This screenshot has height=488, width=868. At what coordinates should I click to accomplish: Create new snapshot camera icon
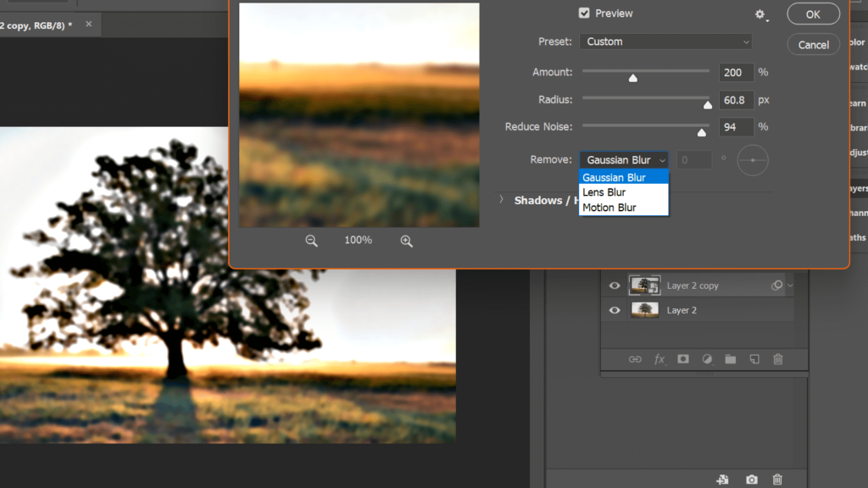coord(751,480)
